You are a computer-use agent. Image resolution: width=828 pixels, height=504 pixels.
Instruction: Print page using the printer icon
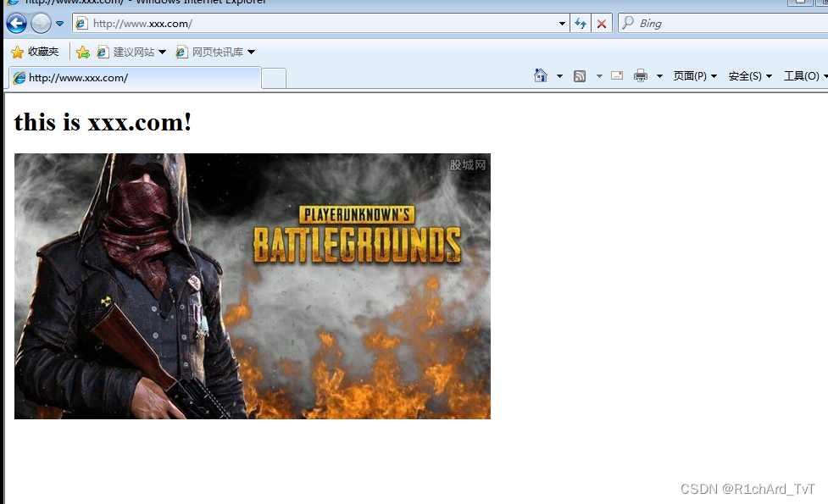tap(641, 75)
